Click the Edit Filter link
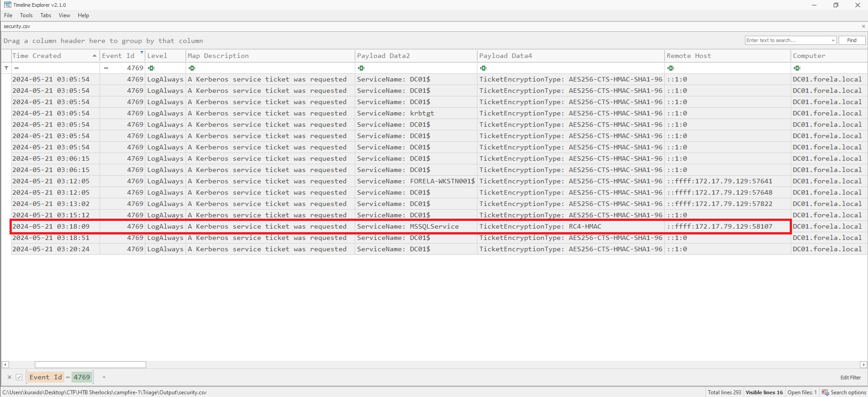The image size is (868, 397). coord(850,378)
